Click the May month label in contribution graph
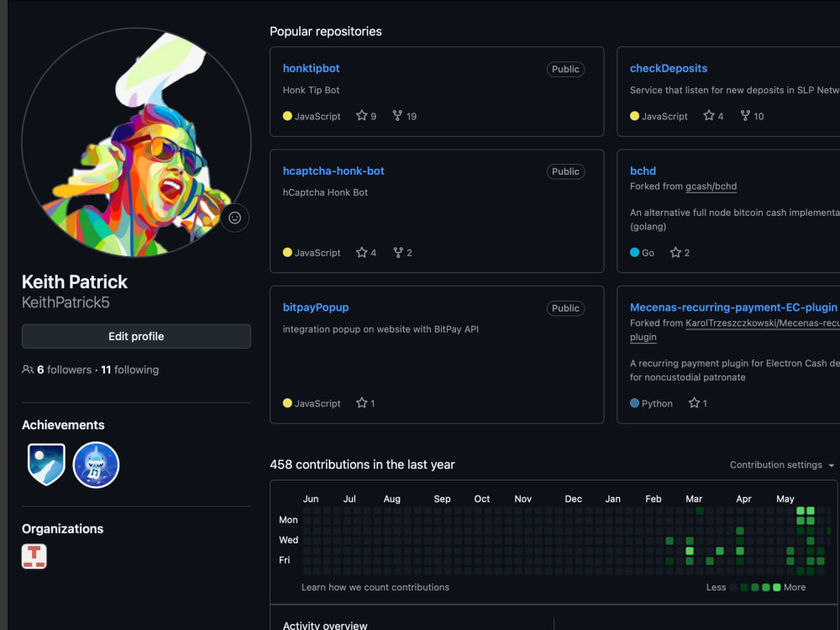The image size is (840, 630). [x=785, y=499]
